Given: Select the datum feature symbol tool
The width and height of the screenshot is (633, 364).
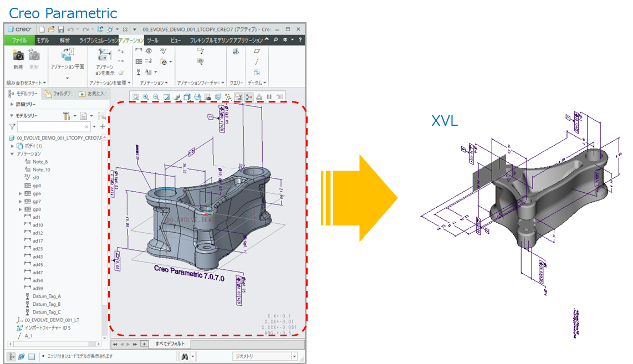Looking at the screenshot, I should (139, 72).
